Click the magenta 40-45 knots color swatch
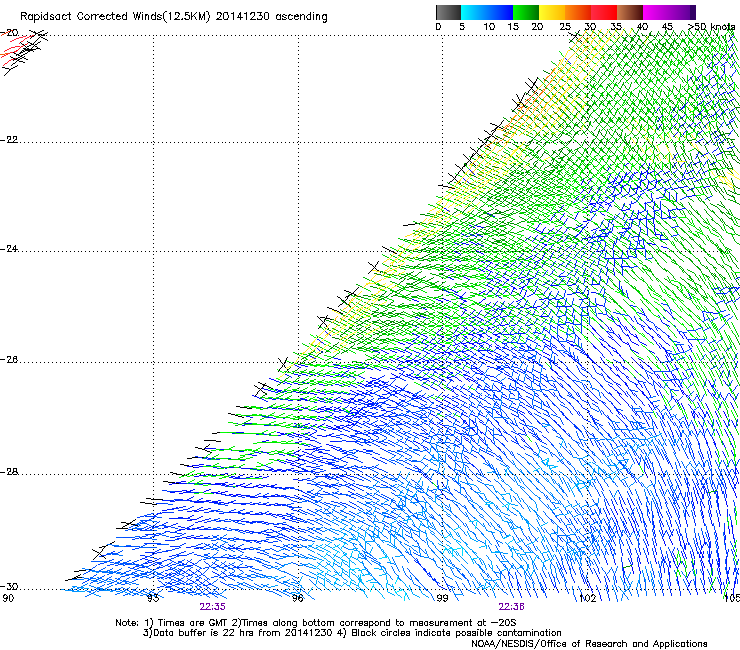740x650 pixels. click(656, 12)
